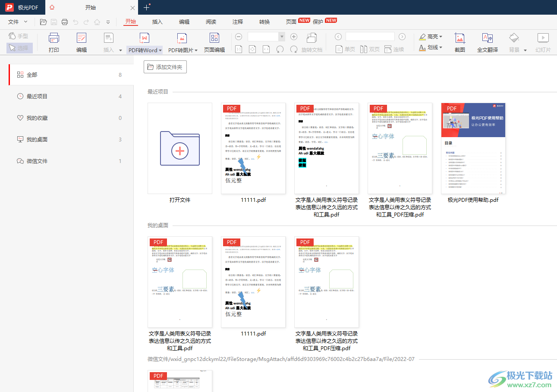Image resolution: width=557 pixels, height=392 pixels.
Task: Click the actual size page view icon
Action: [x=239, y=49]
